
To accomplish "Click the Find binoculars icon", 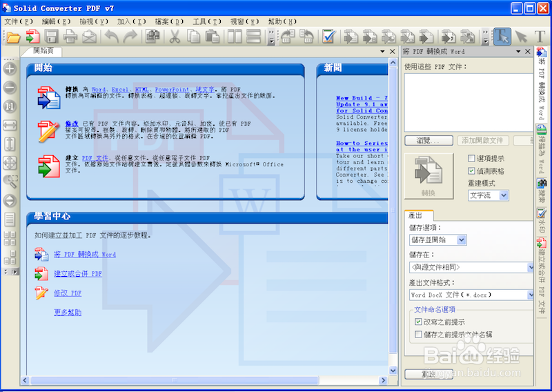I will (152, 37).
